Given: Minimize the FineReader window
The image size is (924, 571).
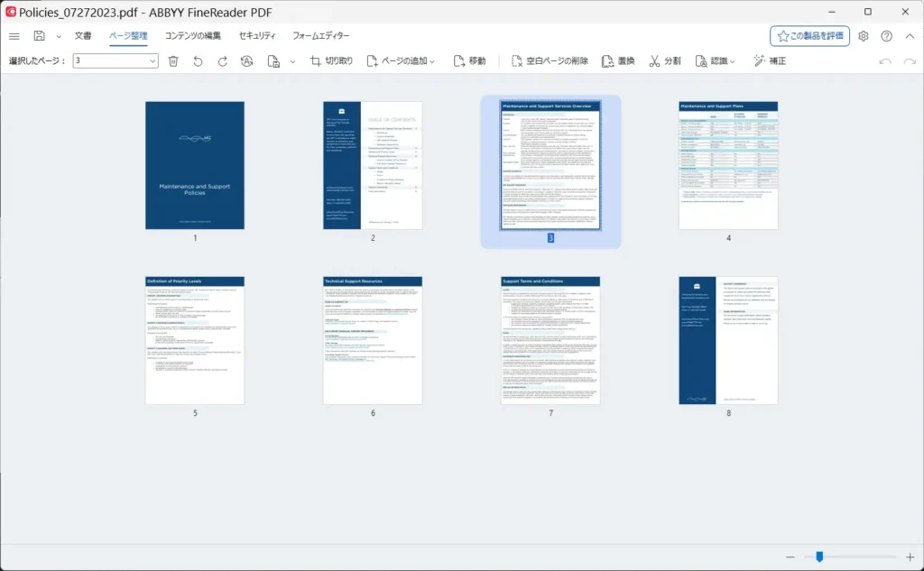Looking at the screenshot, I should tap(831, 12).
